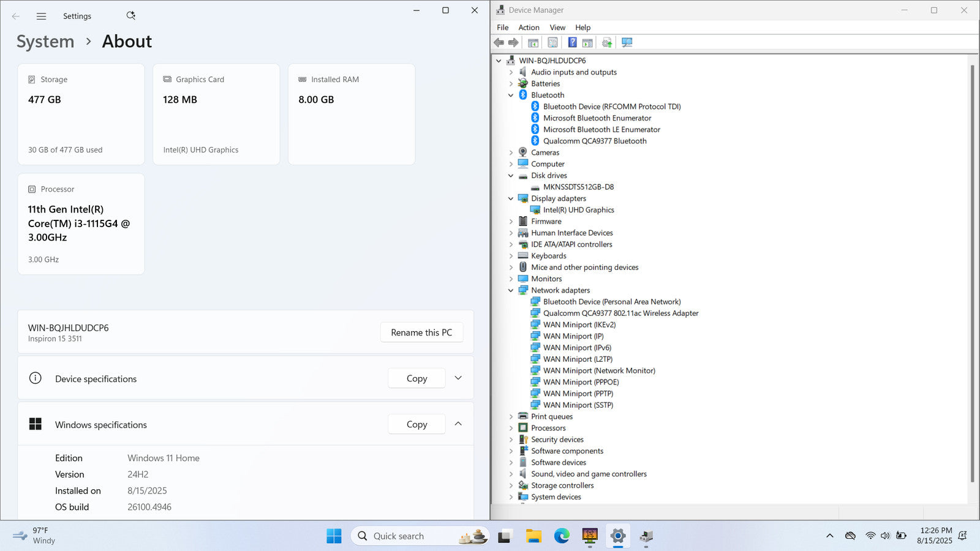
Task: Open Microsoft Edge from the taskbar
Action: tap(562, 536)
